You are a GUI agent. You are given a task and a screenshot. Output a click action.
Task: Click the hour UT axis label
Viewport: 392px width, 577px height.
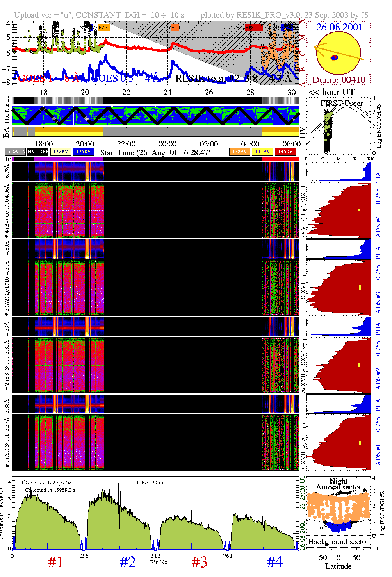[332, 92]
